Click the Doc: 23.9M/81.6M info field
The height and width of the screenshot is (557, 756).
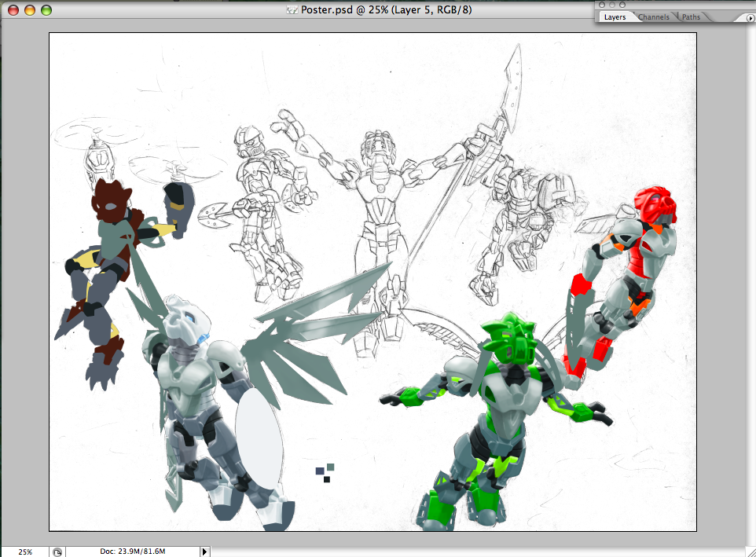pyautogui.click(x=133, y=552)
